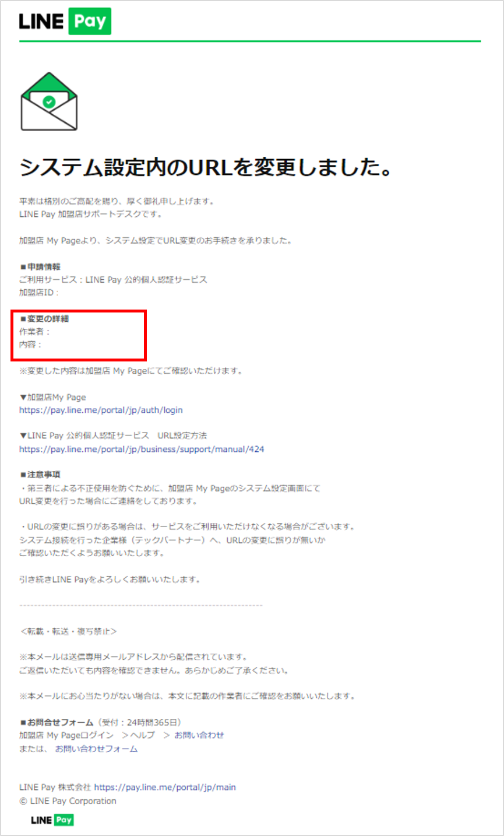Open the support/manual/424 link
Viewport: 504px width, 836px height.
point(142,449)
